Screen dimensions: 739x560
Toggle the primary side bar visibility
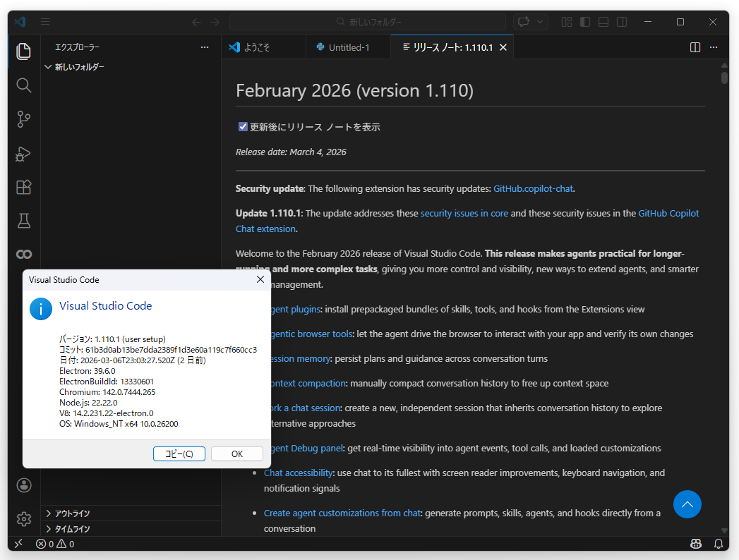coord(584,22)
